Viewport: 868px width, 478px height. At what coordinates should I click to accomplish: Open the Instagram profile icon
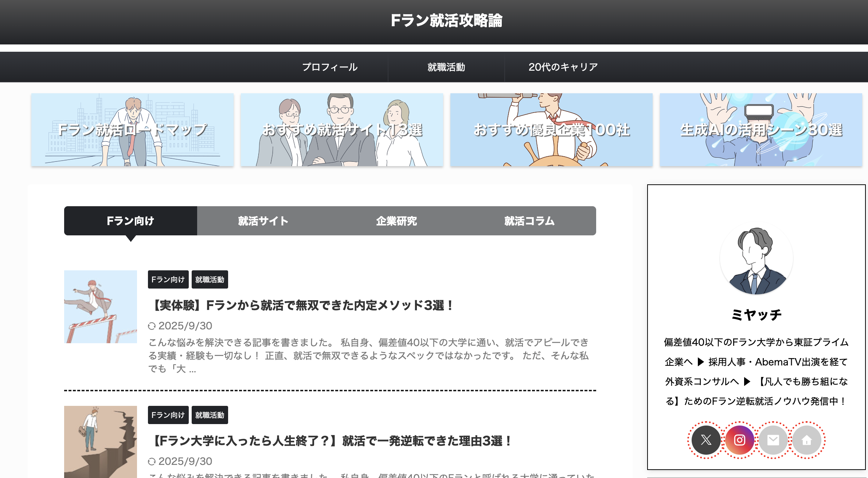[739, 440]
